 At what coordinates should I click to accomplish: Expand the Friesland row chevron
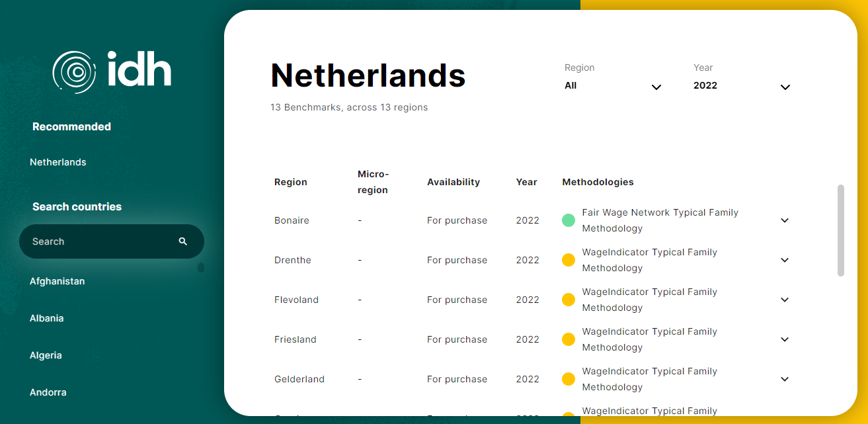785,339
